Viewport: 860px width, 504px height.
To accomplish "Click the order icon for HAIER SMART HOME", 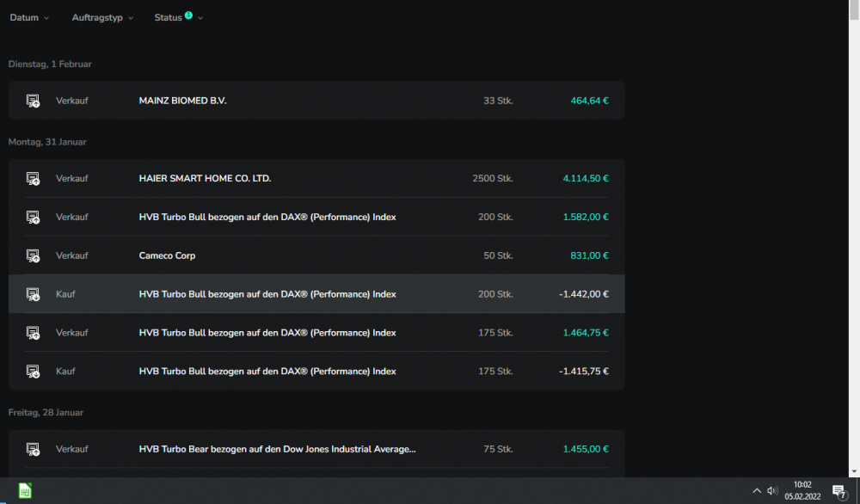I will [x=33, y=179].
